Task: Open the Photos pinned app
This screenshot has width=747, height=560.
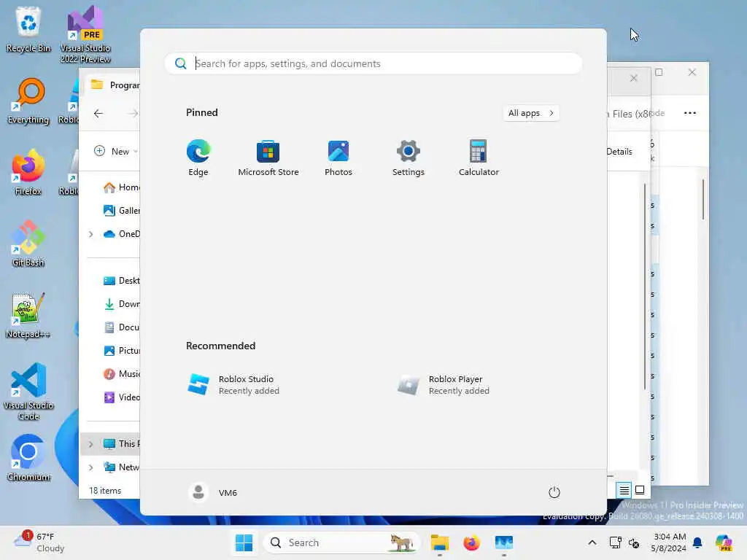Action: pyautogui.click(x=338, y=157)
